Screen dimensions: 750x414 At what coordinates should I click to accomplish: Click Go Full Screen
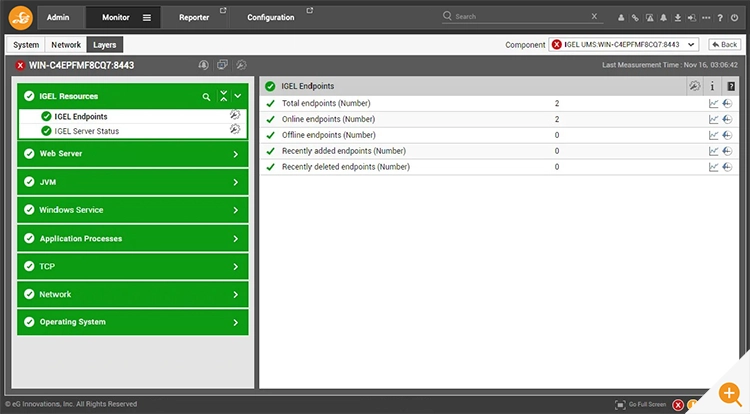[x=641, y=404]
